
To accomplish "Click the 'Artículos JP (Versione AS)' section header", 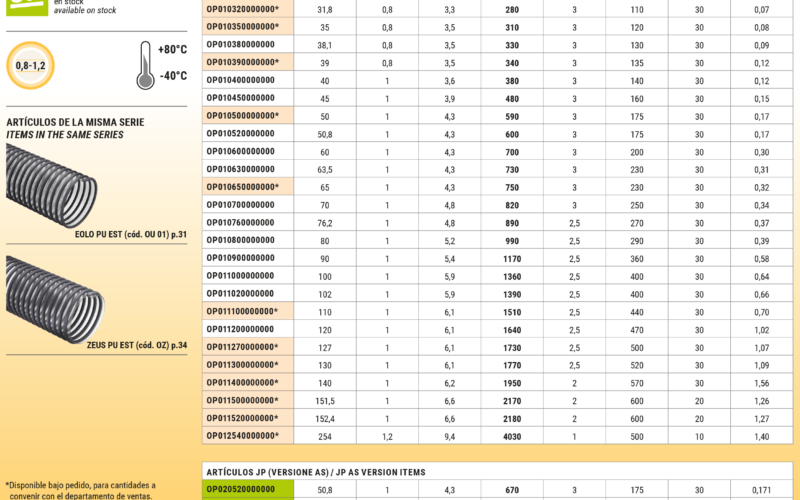I will pyautogui.click(x=315, y=471).
